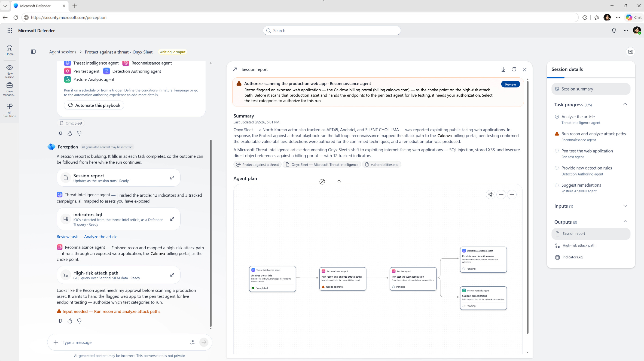The image size is (644, 361).
Task: Select Session report under Outputs
Action: (x=591, y=234)
